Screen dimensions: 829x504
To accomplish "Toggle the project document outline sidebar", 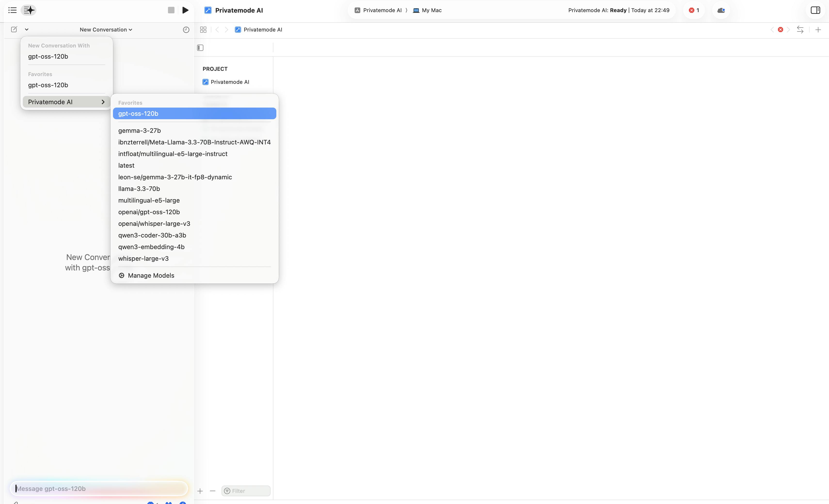I will pos(200,48).
